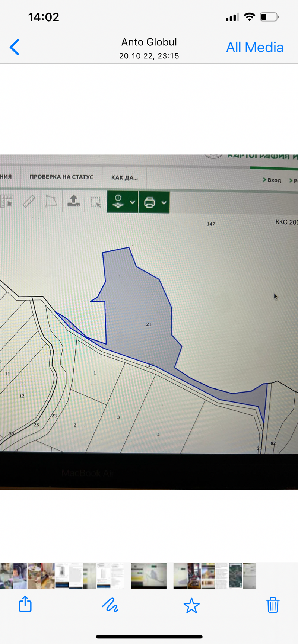Tap the back chevron arrow
The width and height of the screenshot is (298, 644).
pos(15,47)
